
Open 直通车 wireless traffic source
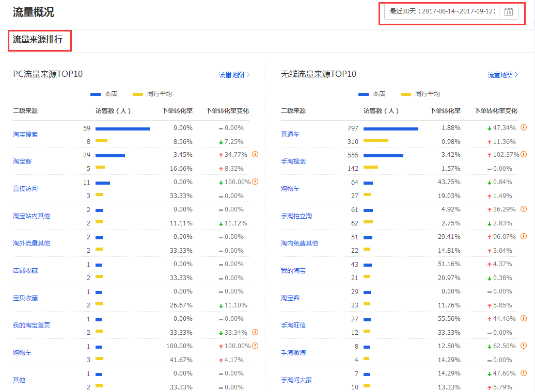point(290,135)
